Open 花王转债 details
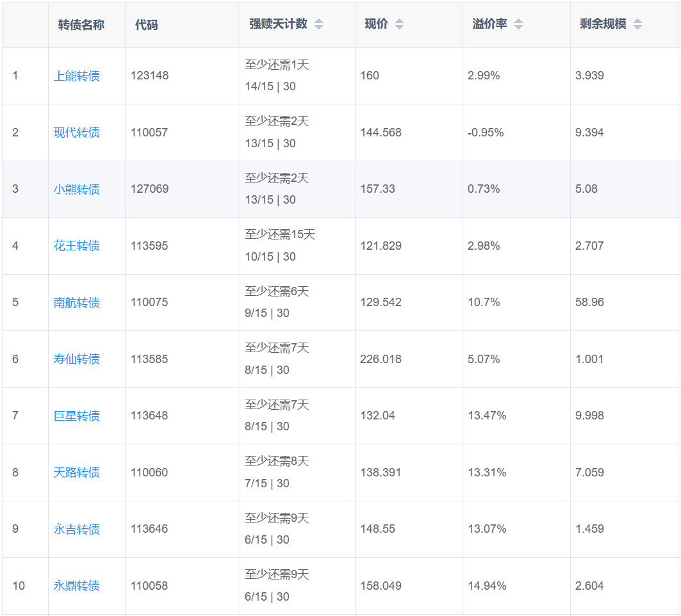 77,246
